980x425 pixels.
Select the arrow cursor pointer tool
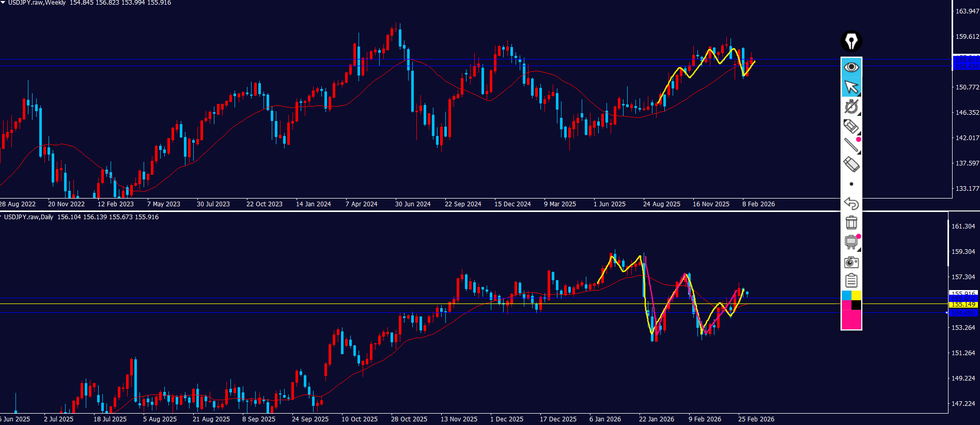(x=851, y=87)
